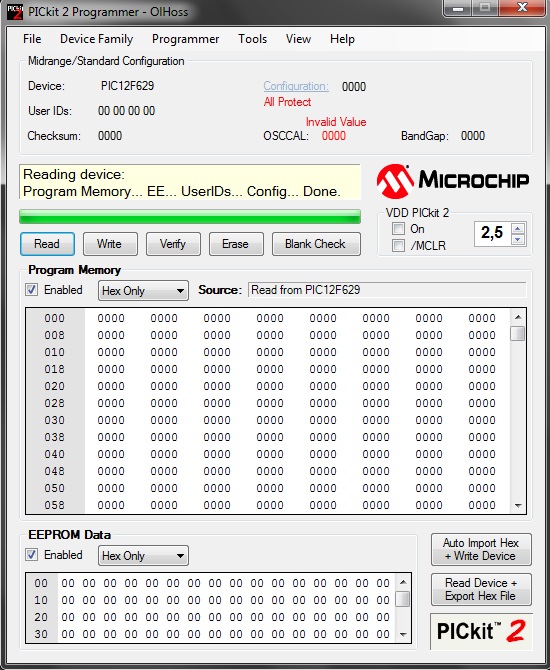The image size is (550, 670).
Task: Click the All Protect text
Action: 287,102
